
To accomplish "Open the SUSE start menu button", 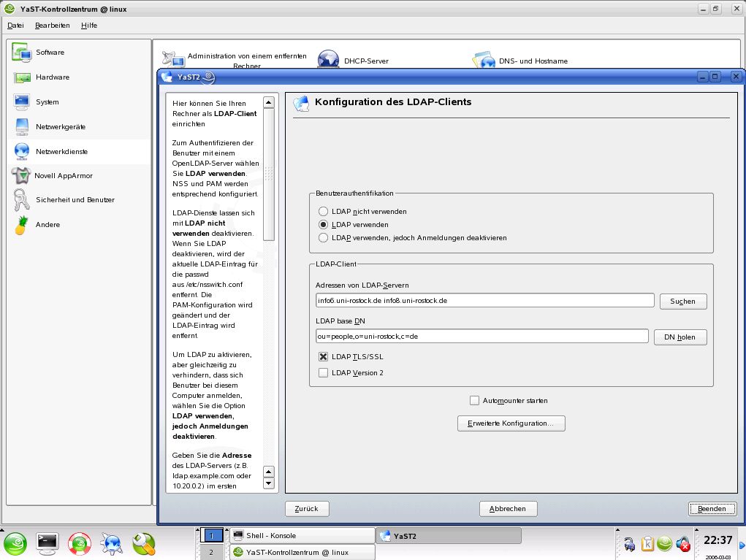I will [15, 543].
